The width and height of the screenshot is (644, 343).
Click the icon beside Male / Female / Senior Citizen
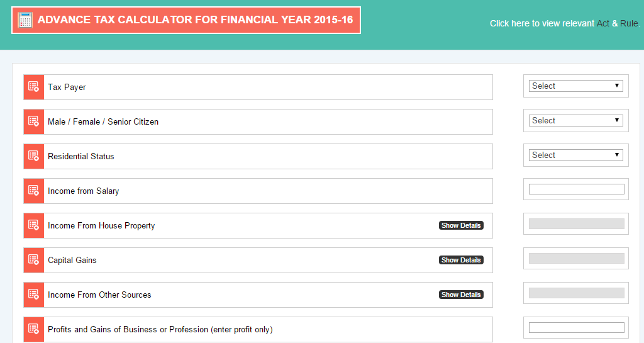click(x=34, y=121)
